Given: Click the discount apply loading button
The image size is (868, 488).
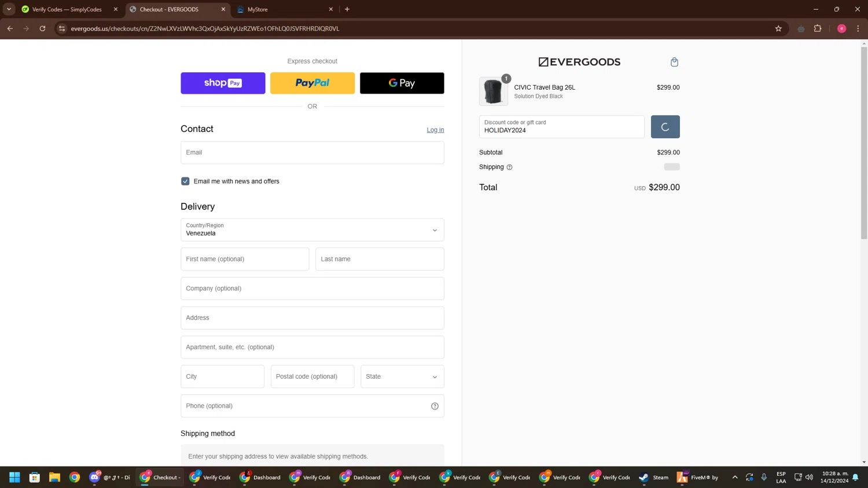Looking at the screenshot, I should pos(665,127).
